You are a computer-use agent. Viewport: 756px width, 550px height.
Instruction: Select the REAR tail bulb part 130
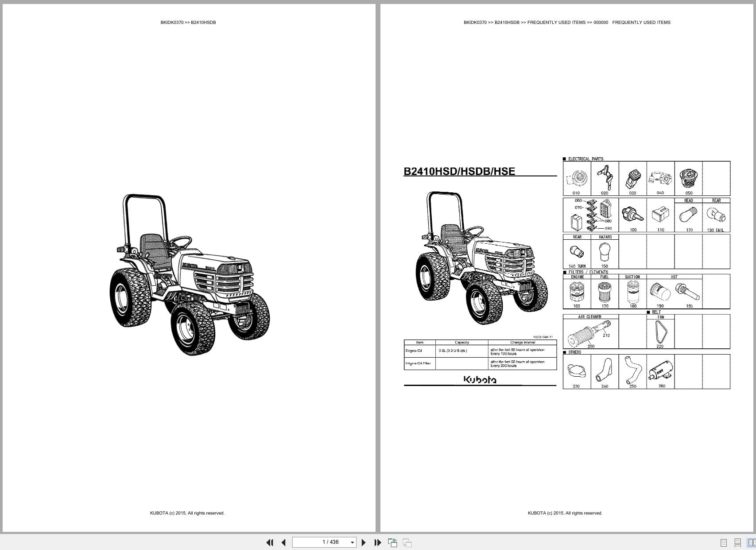(716, 216)
